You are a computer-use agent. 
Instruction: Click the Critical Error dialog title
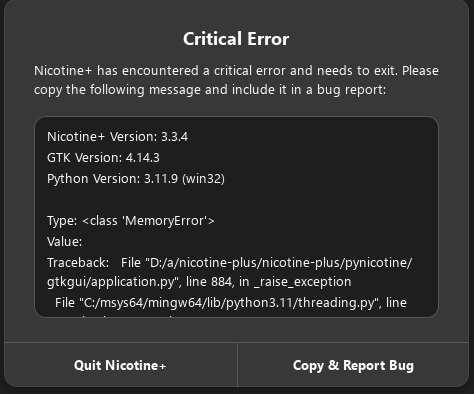pos(236,39)
